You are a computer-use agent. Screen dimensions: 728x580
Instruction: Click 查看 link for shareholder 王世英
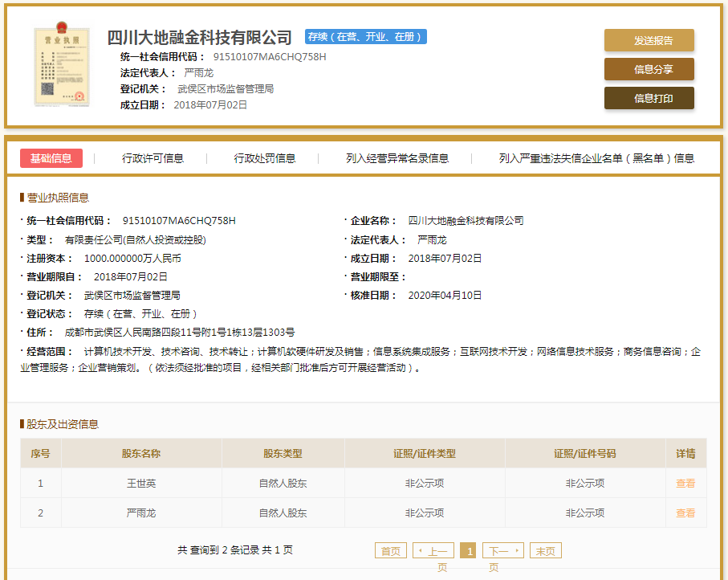(x=685, y=483)
